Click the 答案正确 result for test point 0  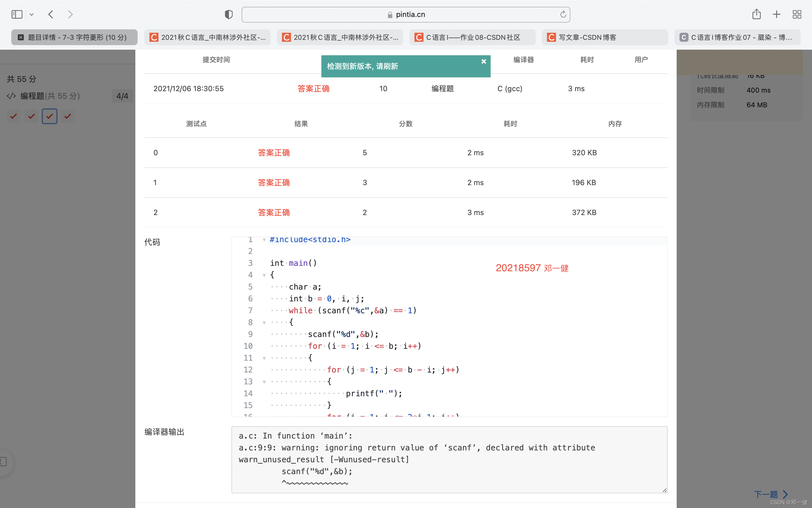coord(274,152)
